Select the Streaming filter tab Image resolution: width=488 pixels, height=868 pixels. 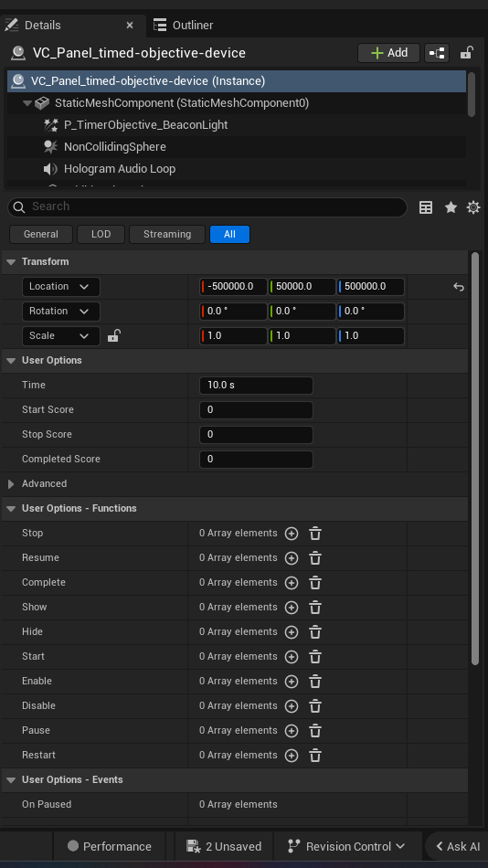tap(167, 234)
